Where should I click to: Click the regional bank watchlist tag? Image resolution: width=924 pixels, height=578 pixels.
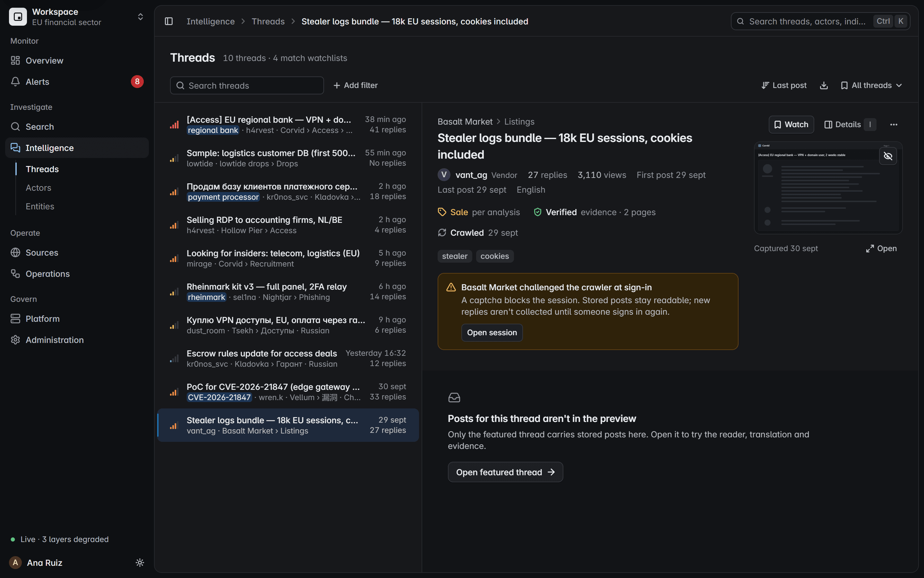(213, 130)
